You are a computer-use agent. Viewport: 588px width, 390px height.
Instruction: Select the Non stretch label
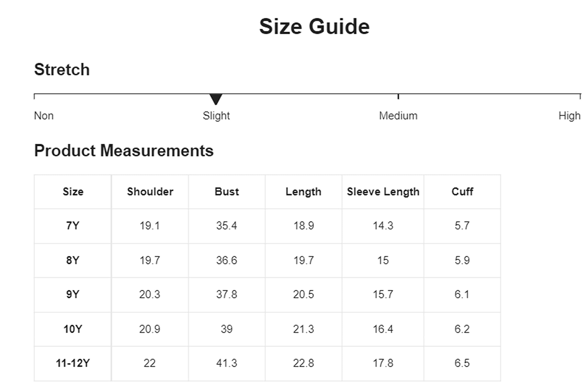(x=44, y=116)
